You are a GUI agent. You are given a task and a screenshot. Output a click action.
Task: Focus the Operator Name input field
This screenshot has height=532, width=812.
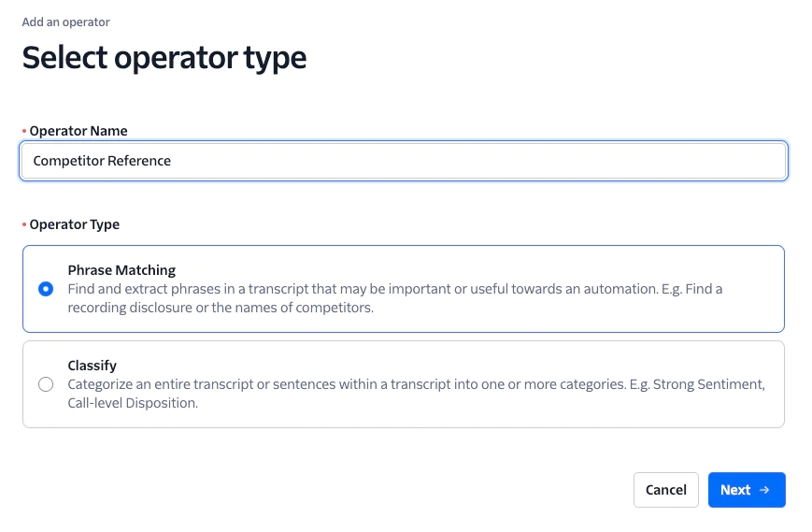coord(402,161)
